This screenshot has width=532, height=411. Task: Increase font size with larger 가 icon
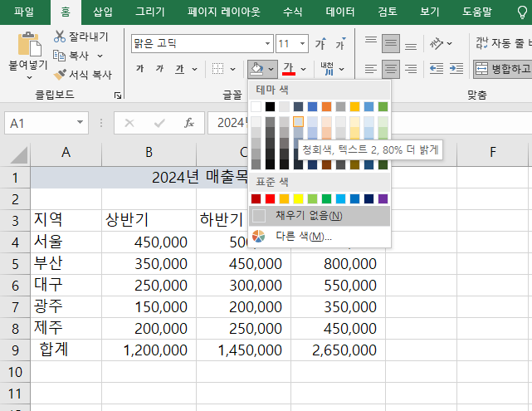tap(320, 43)
